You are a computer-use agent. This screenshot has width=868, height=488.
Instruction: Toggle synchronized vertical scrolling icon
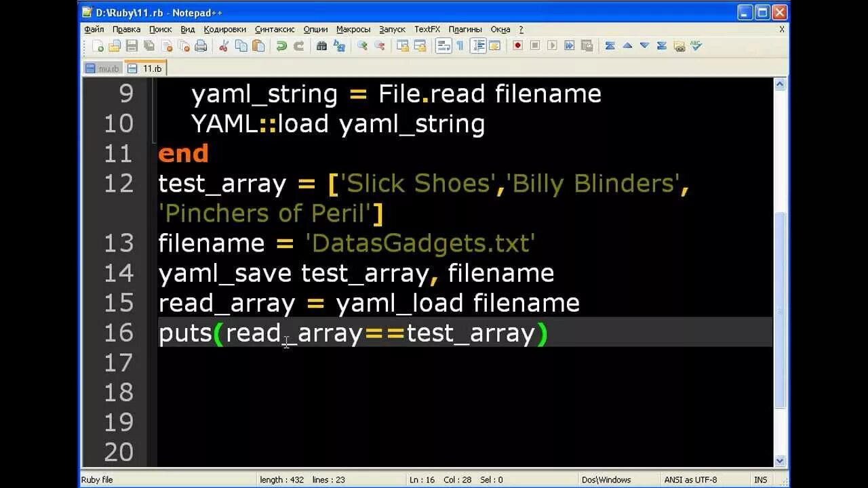(x=403, y=46)
